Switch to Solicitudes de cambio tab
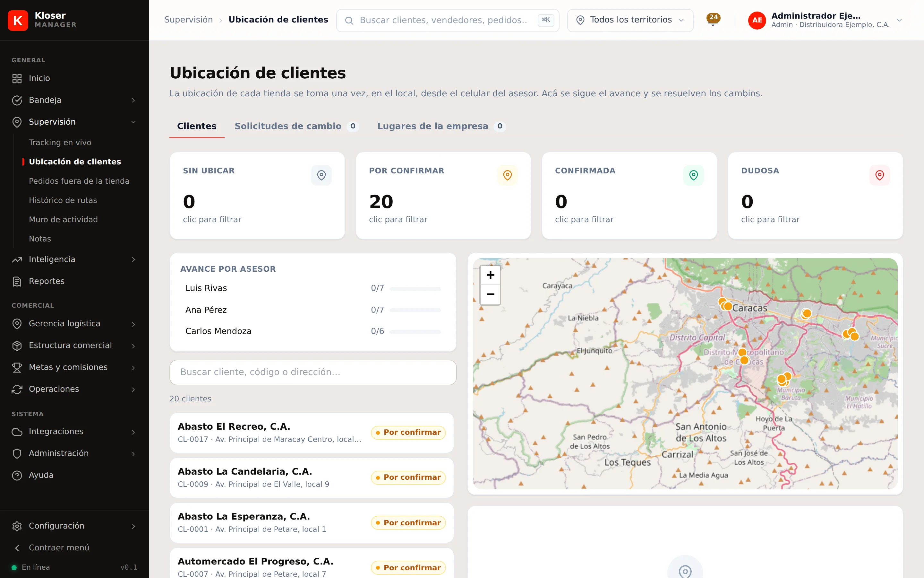Screen dimensions: 924x578 click(297, 126)
